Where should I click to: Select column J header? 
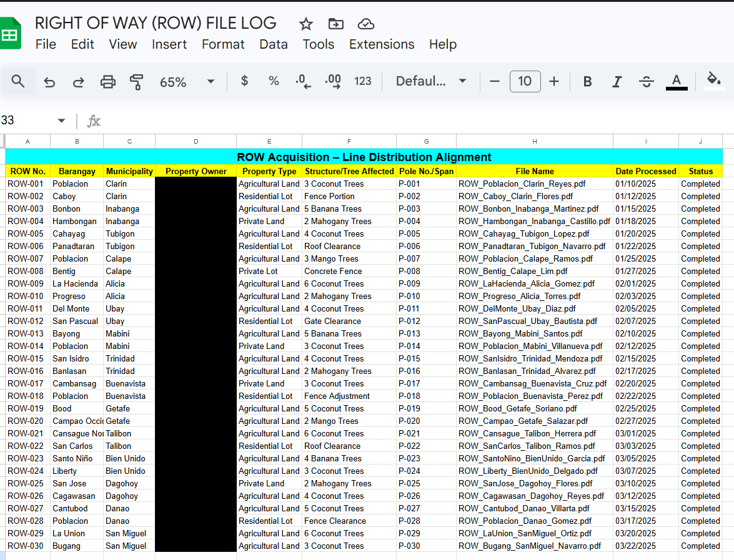point(700,141)
